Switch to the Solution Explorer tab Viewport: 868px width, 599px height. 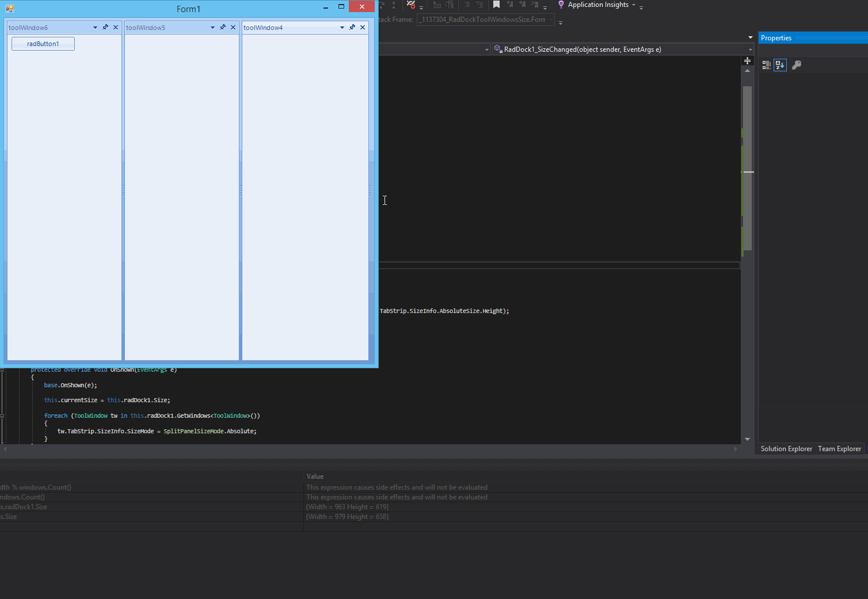tap(786, 449)
